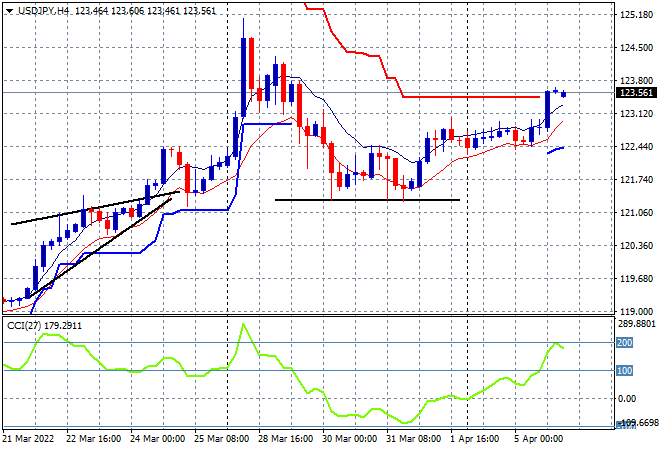This screenshot has height=450, width=660.
Task: Select the 124.500 price axis label
Action: 636,48
